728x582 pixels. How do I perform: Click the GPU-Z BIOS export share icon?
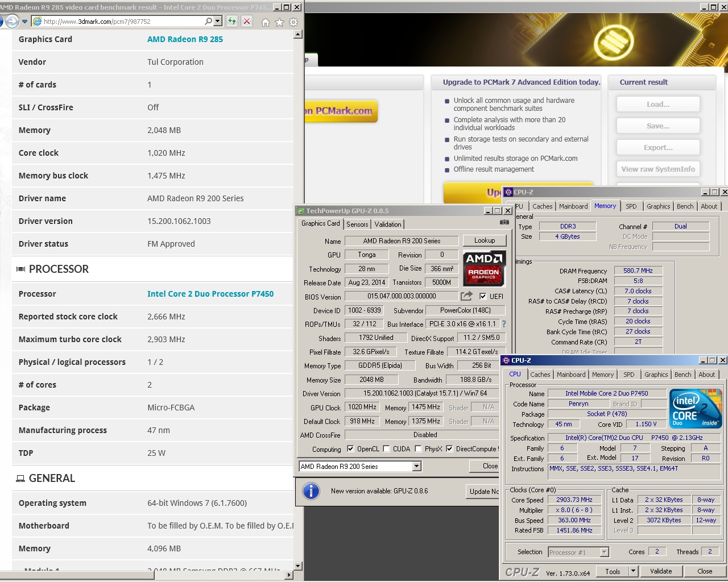[466, 296]
